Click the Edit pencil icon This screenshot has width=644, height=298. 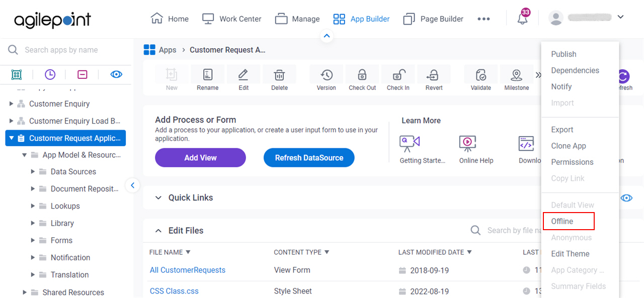coord(244,75)
